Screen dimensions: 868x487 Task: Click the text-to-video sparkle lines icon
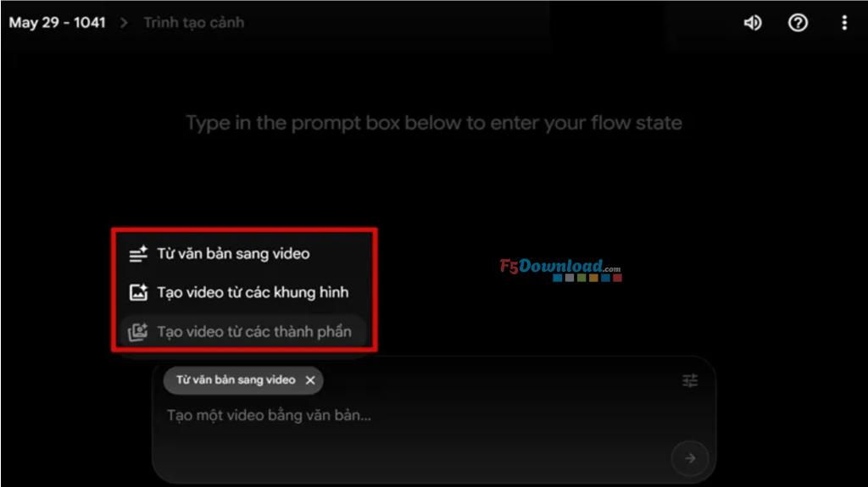pyautogui.click(x=138, y=254)
